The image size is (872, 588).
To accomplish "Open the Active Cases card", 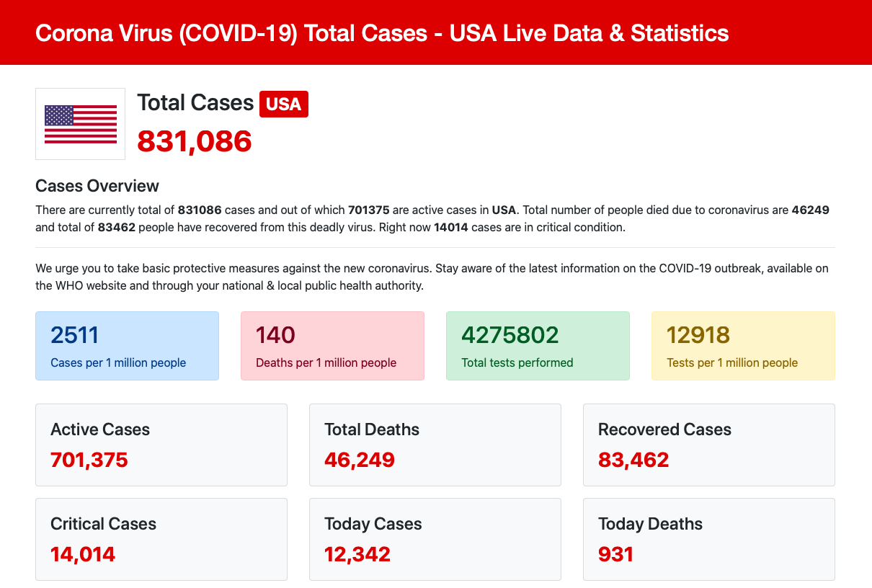I will pos(161,445).
